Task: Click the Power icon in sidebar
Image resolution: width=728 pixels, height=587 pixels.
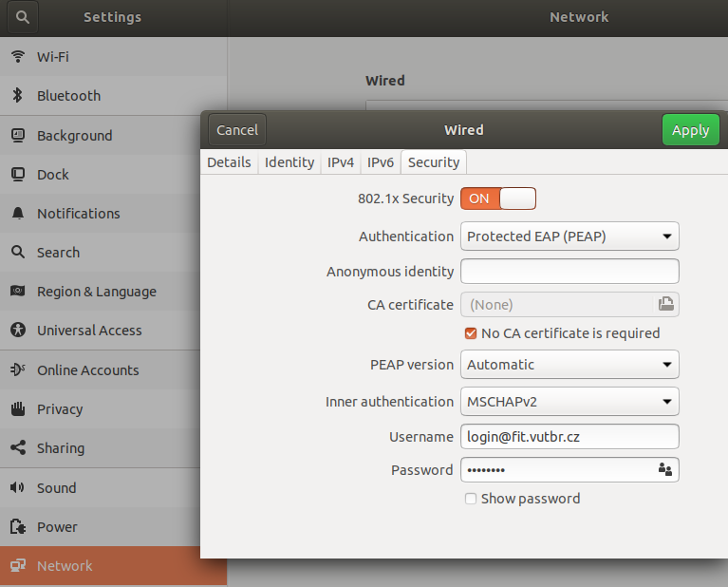Action: [18, 526]
